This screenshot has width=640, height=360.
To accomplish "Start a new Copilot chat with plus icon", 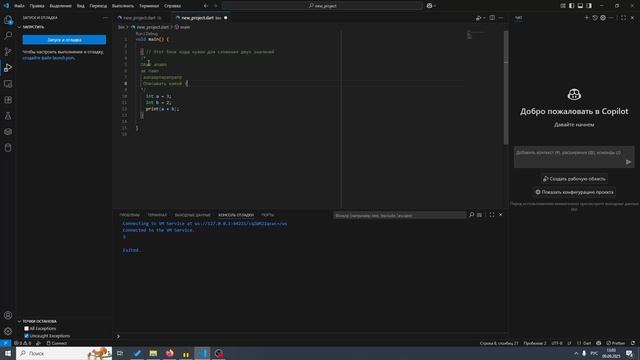I will (x=587, y=18).
